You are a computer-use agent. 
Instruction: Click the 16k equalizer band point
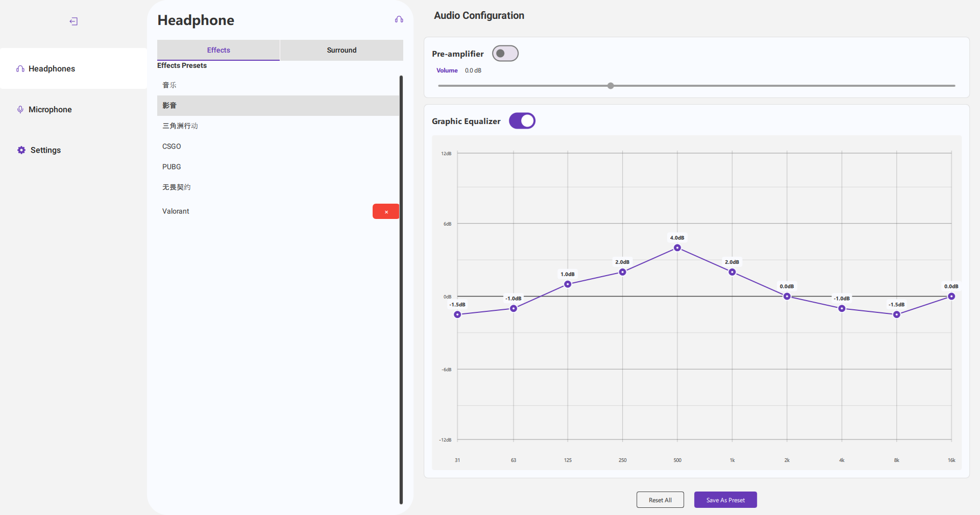(951, 297)
